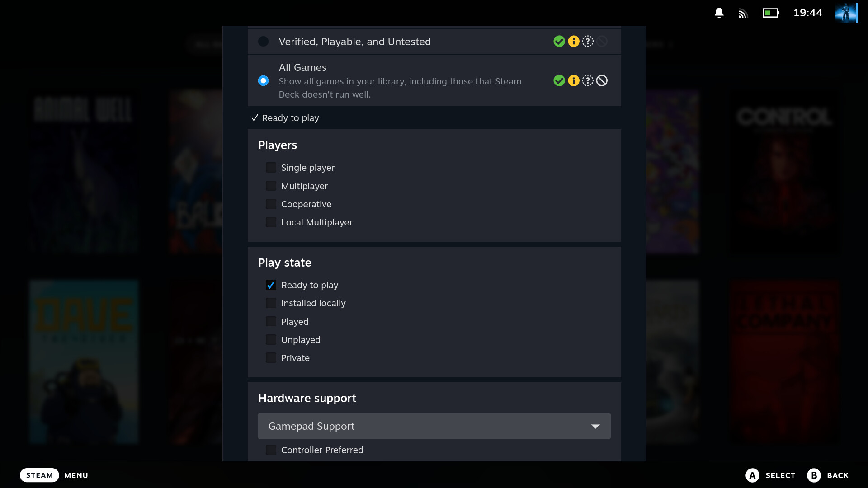Click the Gamepad Support dropdown arrow
The image size is (868, 488).
(595, 426)
